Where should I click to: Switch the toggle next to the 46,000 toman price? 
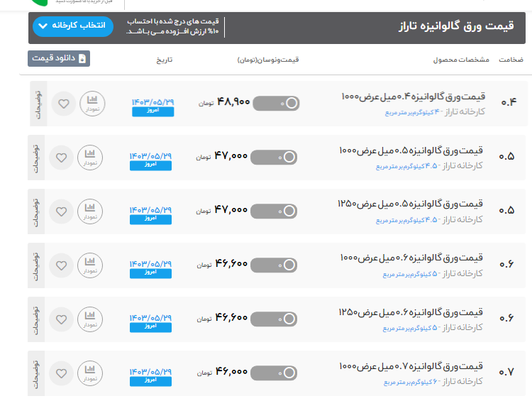274,372
